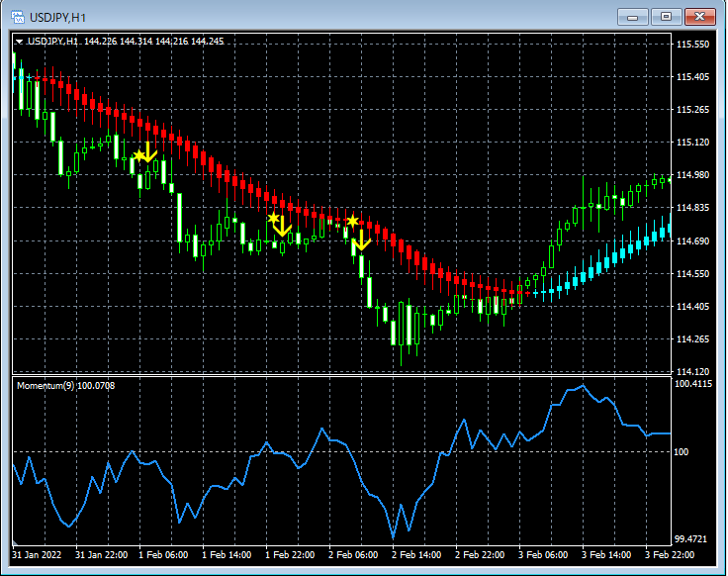Click the 114.265 price scale label
728x576 pixels.
click(x=692, y=339)
